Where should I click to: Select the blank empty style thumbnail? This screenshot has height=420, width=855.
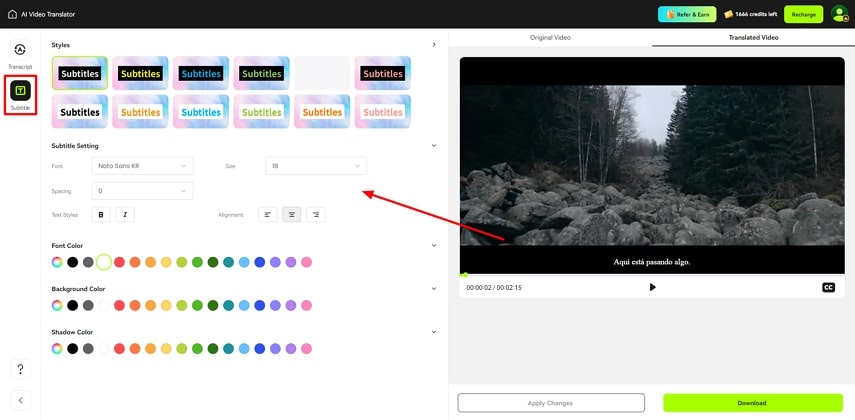(322, 73)
